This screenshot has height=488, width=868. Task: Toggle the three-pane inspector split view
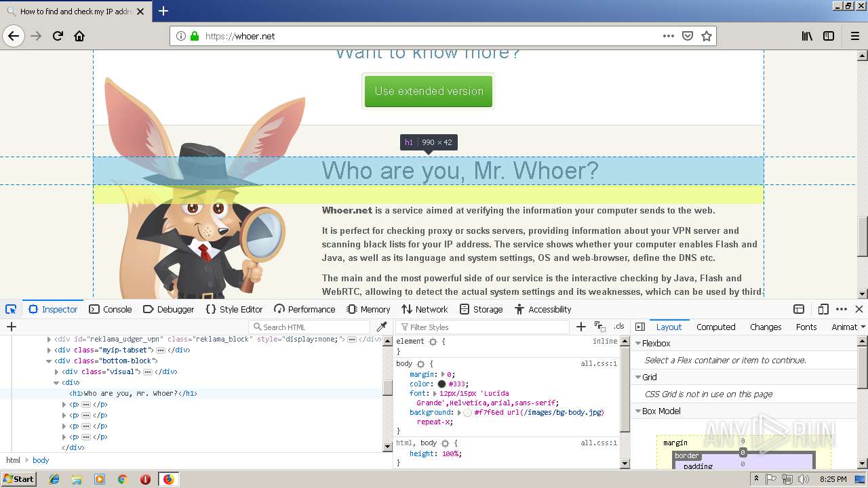[640, 327]
